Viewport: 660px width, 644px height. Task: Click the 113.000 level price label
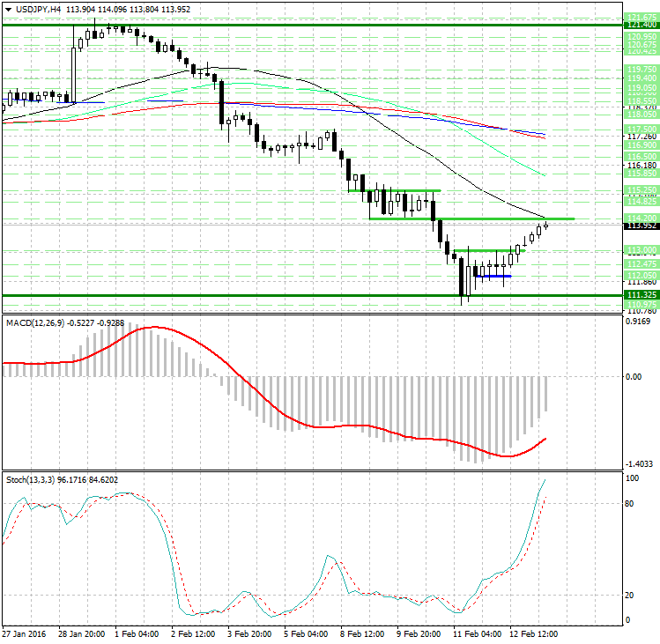[x=641, y=250]
